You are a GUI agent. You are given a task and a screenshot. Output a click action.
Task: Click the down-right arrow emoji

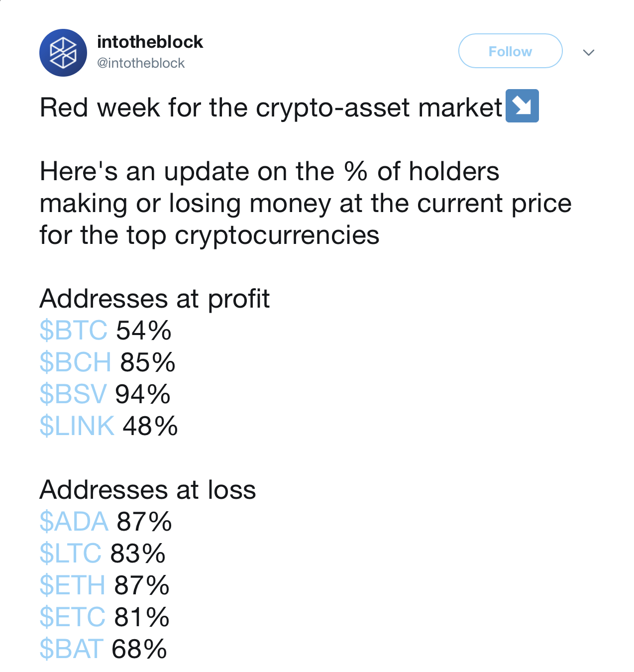click(522, 106)
